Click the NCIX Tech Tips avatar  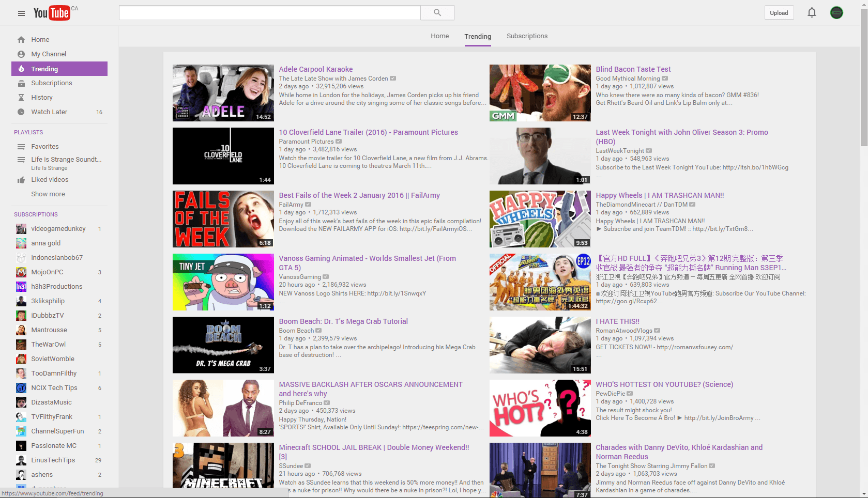pos(21,388)
